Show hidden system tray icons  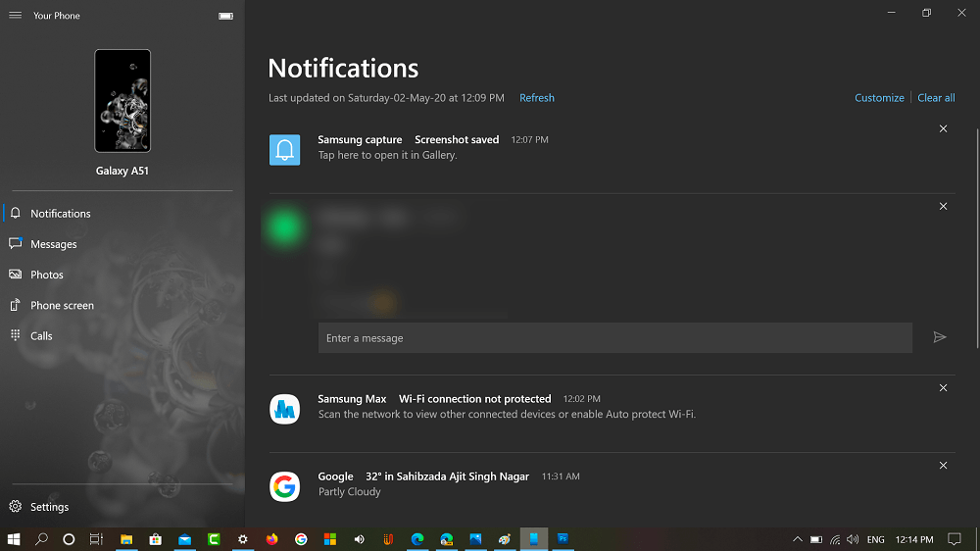(798, 539)
